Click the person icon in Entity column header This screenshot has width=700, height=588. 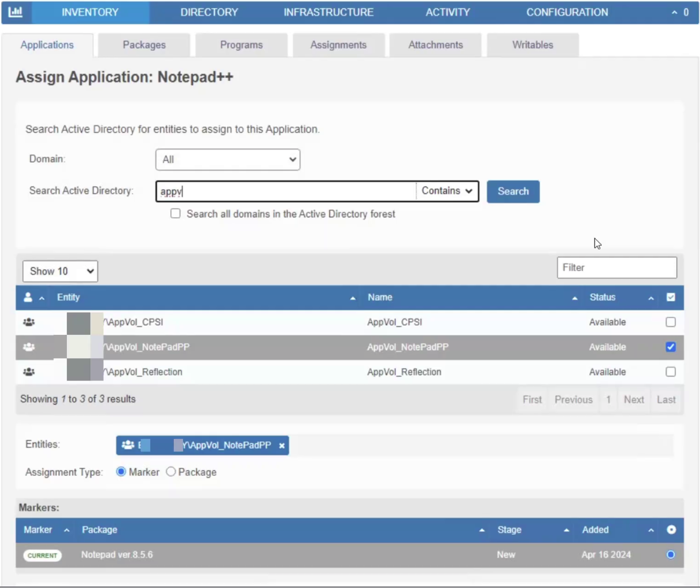[x=27, y=297]
